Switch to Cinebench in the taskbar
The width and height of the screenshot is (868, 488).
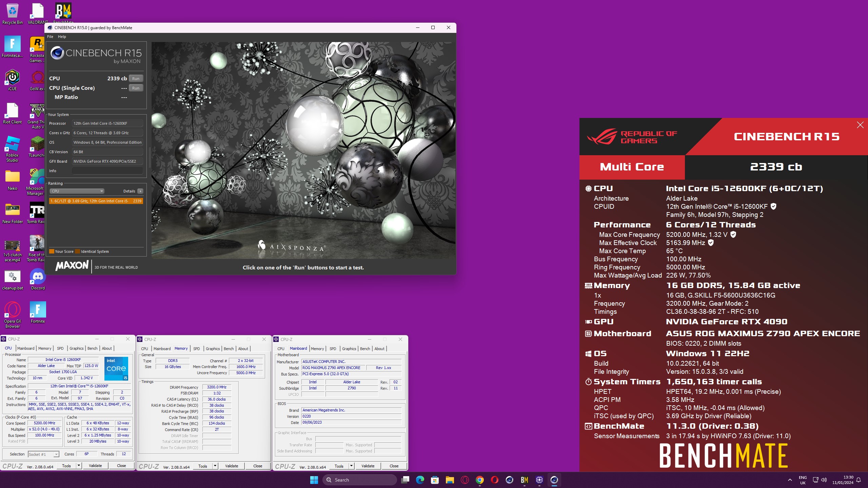(x=554, y=480)
